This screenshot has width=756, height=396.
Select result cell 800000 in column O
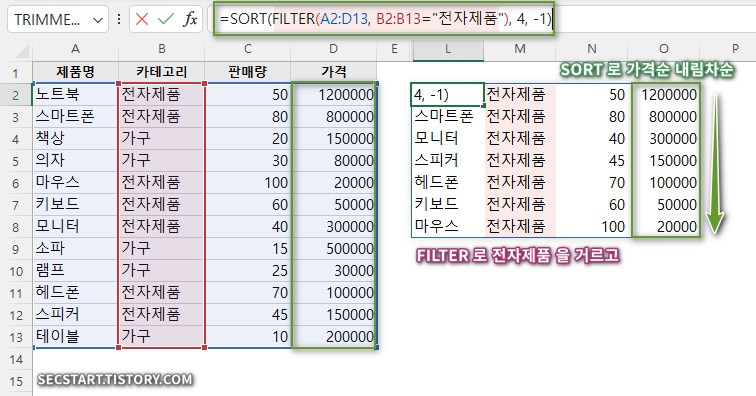(x=665, y=117)
